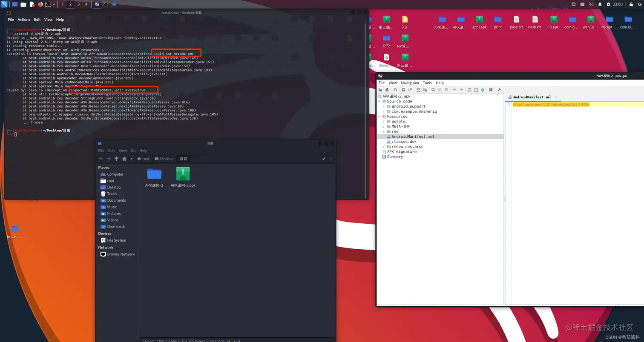This screenshot has height=342, width=644.
Task: Click file manager back arrow
Action: click(x=101, y=159)
